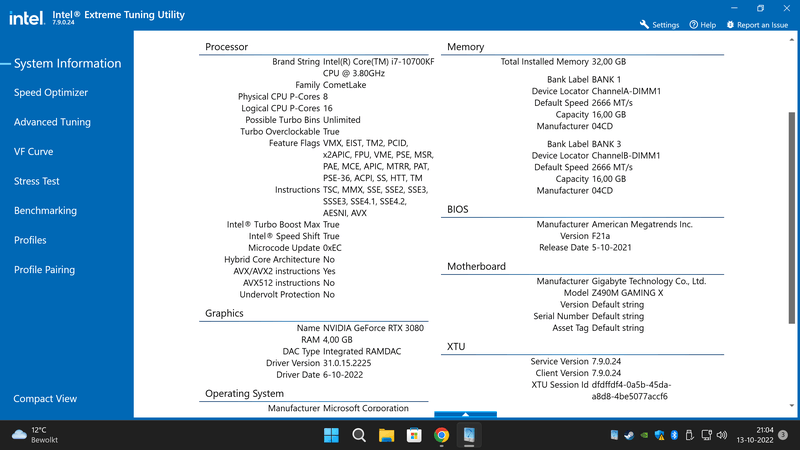The height and width of the screenshot is (450, 800).
Task: Click BIOS manufacturer American Megatrends Inc.
Action: [x=642, y=224]
